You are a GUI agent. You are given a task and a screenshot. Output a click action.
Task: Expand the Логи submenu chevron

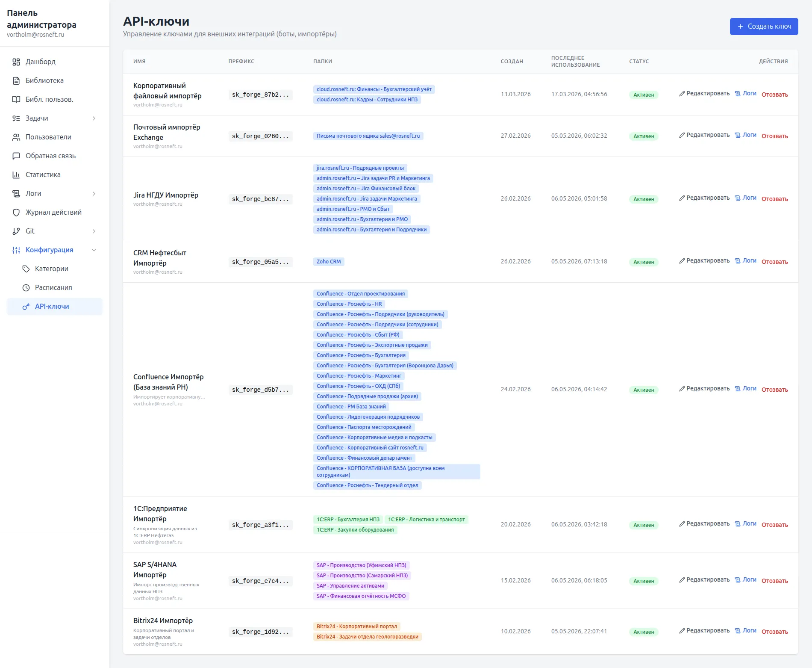coord(94,194)
